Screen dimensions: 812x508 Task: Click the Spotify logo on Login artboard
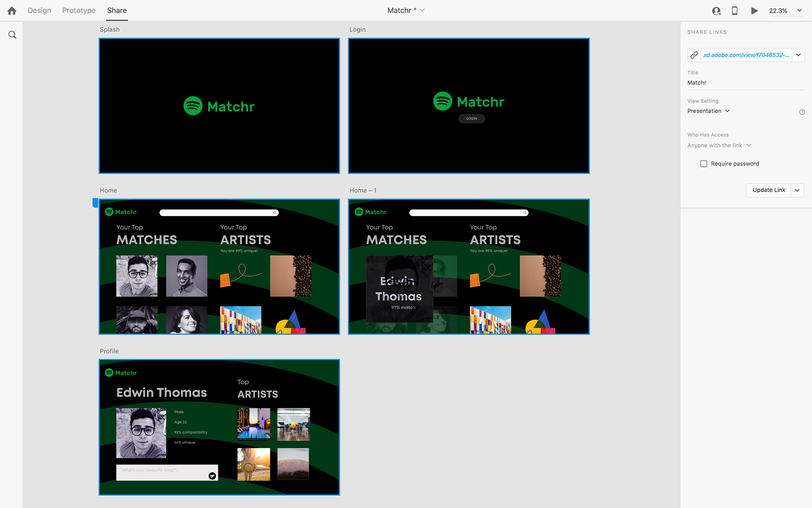(x=443, y=102)
